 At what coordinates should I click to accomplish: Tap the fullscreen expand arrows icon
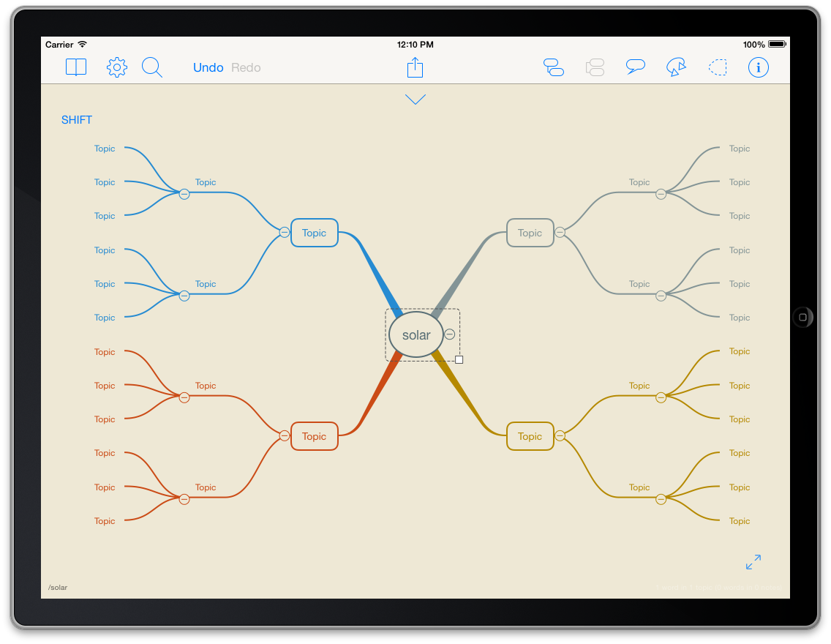[x=753, y=562]
